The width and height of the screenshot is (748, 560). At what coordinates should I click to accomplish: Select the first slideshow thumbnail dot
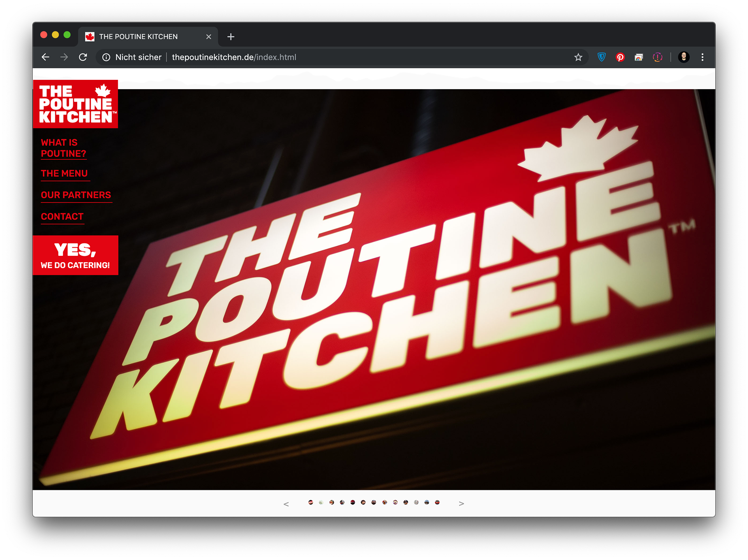(x=310, y=502)
